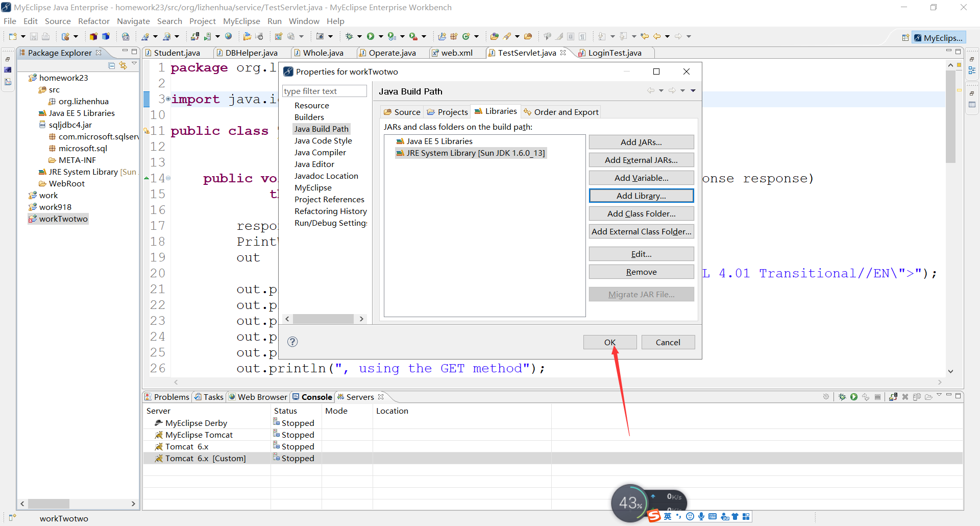Click the microphone icon in input method bar
Viewport: 980px width, 526px height.
point(701,516)
